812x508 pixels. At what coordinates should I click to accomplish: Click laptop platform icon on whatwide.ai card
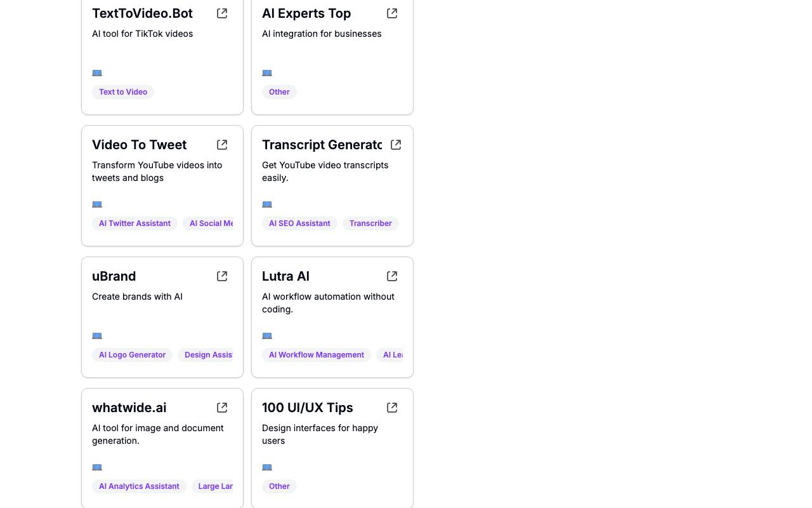97,467
